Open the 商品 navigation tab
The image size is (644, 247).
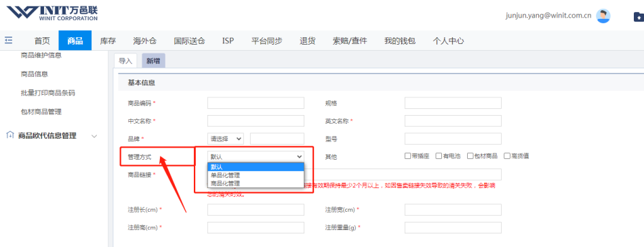coord(75,41)
